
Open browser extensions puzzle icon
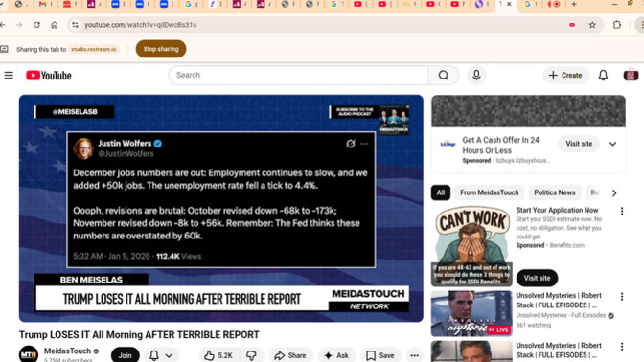click(617, 25)
